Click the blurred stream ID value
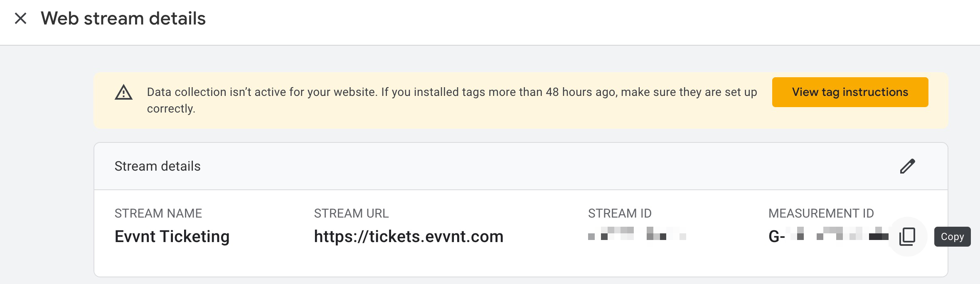Image resolution: width=980 pixels, height=284 pixels. tap(637, 234)
